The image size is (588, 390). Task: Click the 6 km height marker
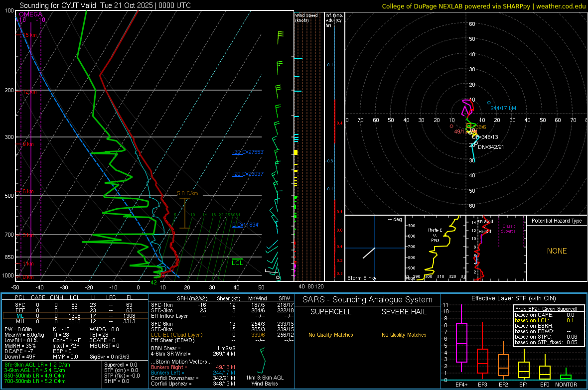(28, 191)
